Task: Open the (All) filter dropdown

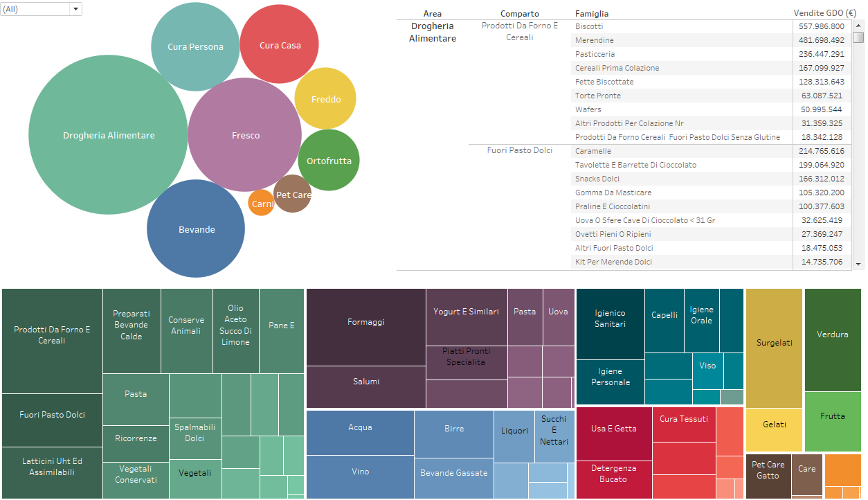Action: click(x=42, y=9)
